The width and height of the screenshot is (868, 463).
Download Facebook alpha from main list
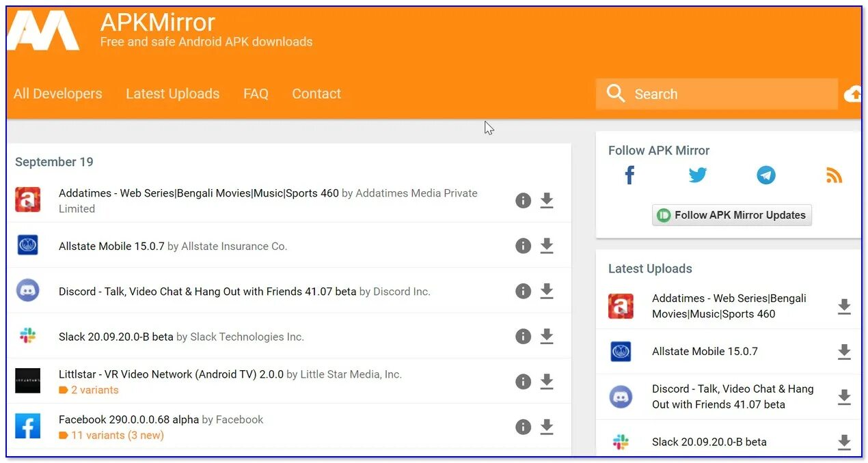[x=547, y=427]
